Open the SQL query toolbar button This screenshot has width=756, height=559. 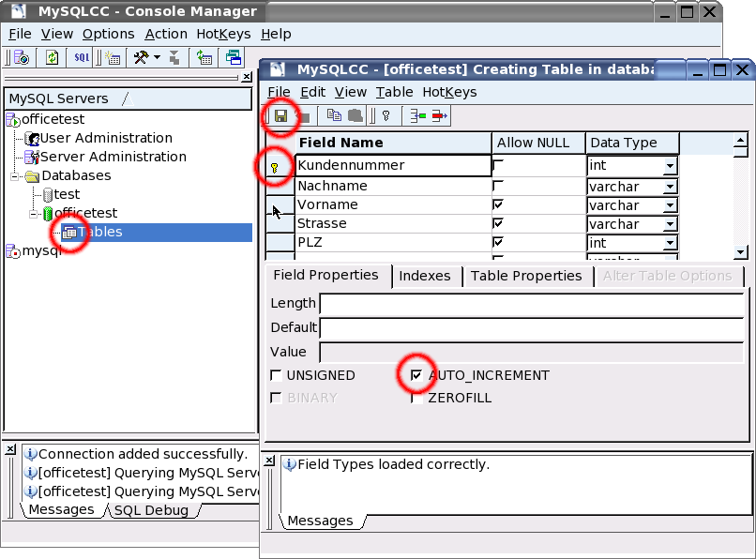tap(83, 57)
